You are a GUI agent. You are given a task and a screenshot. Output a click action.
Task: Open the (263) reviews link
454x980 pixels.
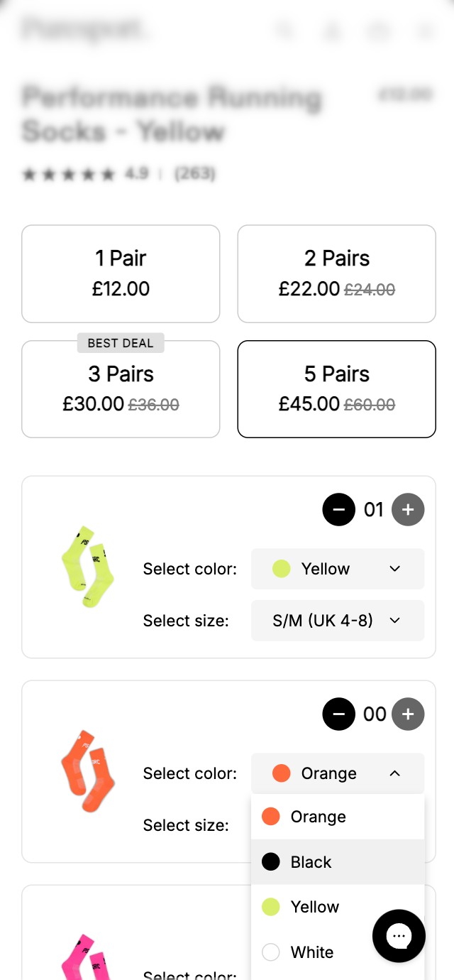[x=194, y=173]
